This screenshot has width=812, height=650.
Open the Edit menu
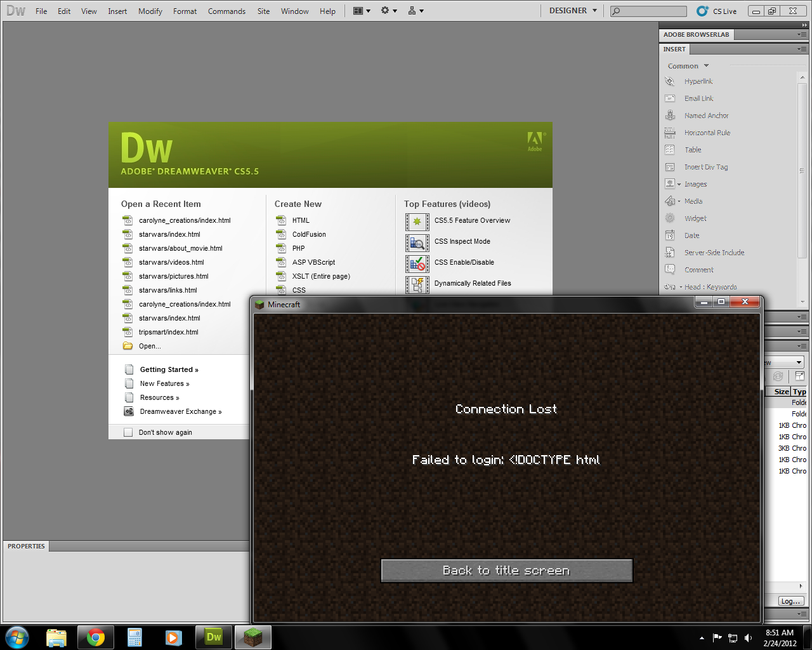pos(64,11)
